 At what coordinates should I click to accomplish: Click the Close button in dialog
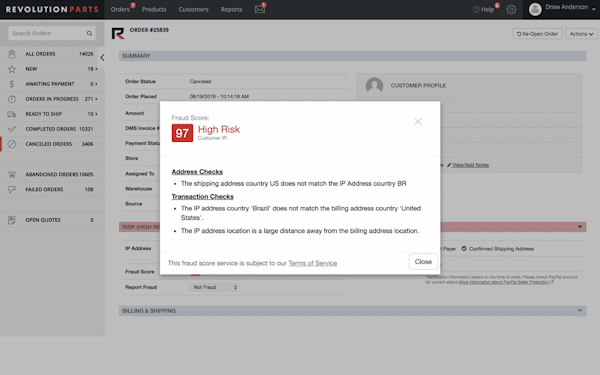[x=423, y=262]
